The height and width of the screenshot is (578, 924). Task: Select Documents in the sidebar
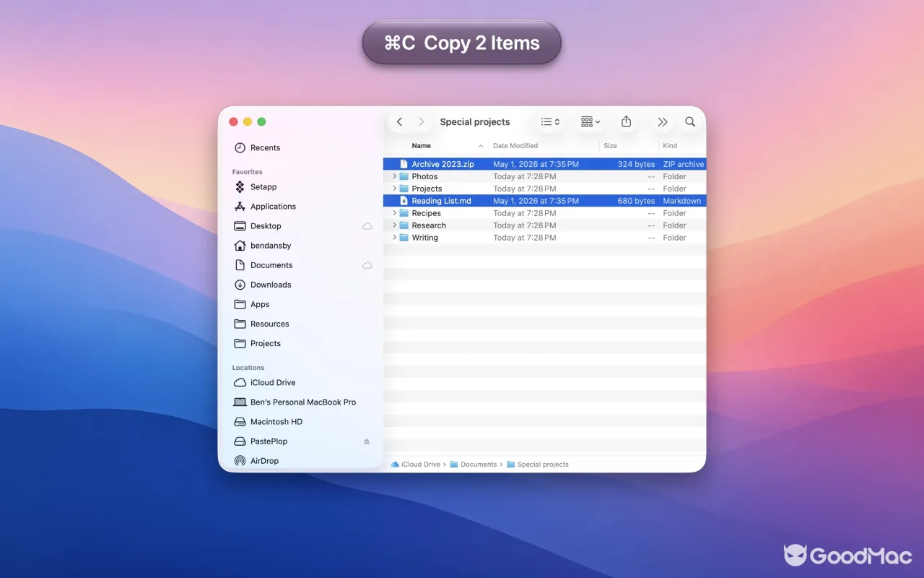(263, 265)
